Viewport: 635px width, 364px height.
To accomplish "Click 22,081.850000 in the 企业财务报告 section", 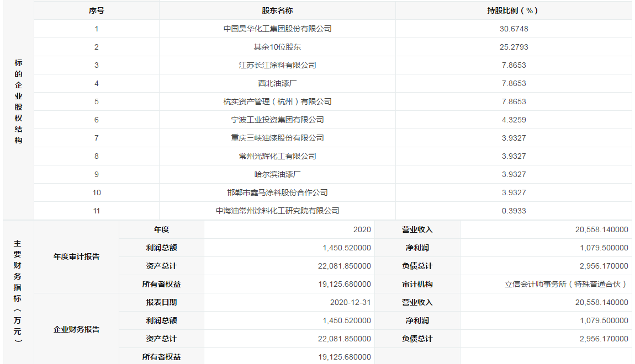I will (344, 339).
